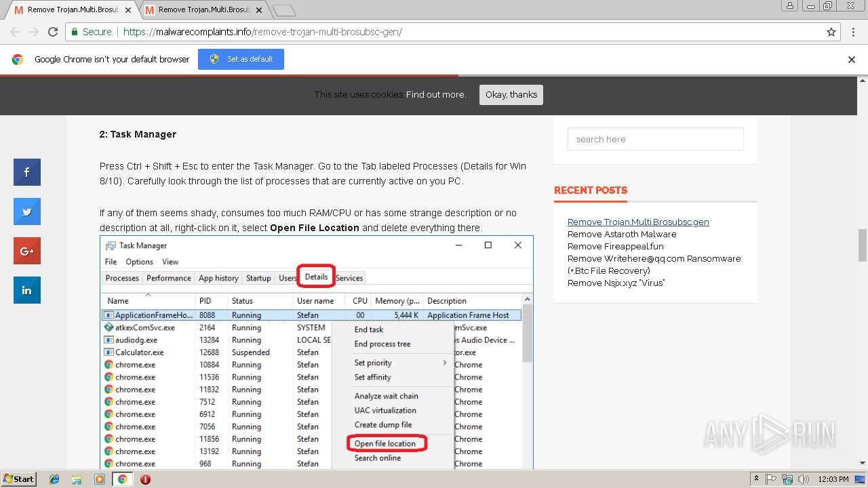This screenshot has width=868, height=488.
Task: Click the browser back arrow
Action: (x=15, y=32)
